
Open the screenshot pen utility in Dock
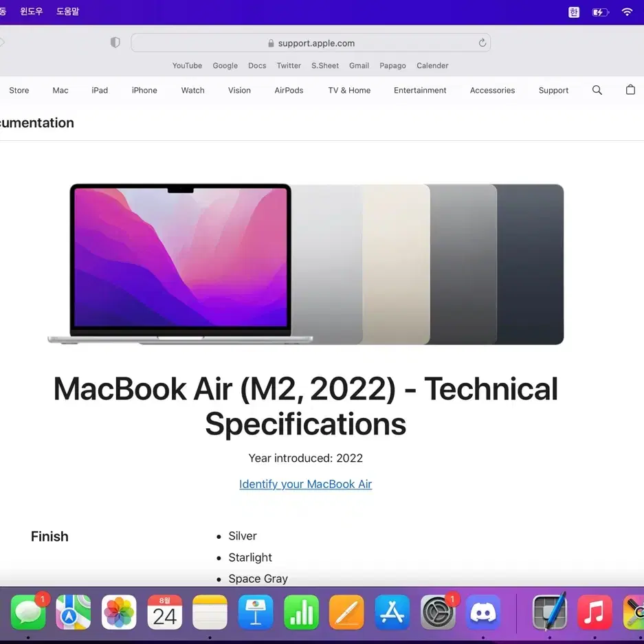(550, 612)
